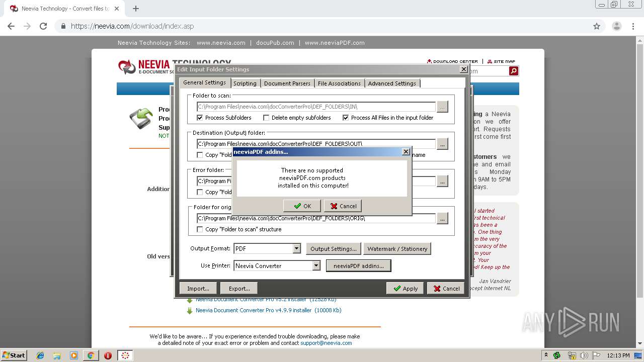644x362 pixels.
Task: Apply the input folder settings
Action: point(405,288)
